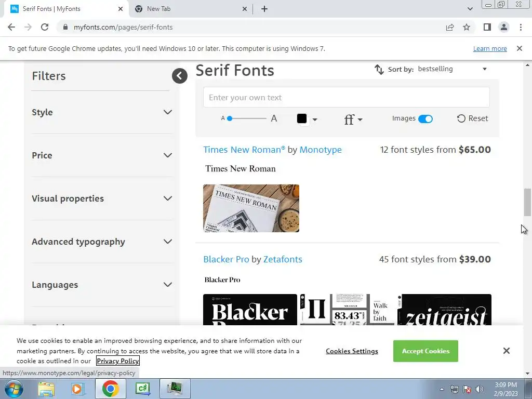Click the address bar URL
Image resolution: width=532 pixels, height=399 pixels.
pos(123,27)
